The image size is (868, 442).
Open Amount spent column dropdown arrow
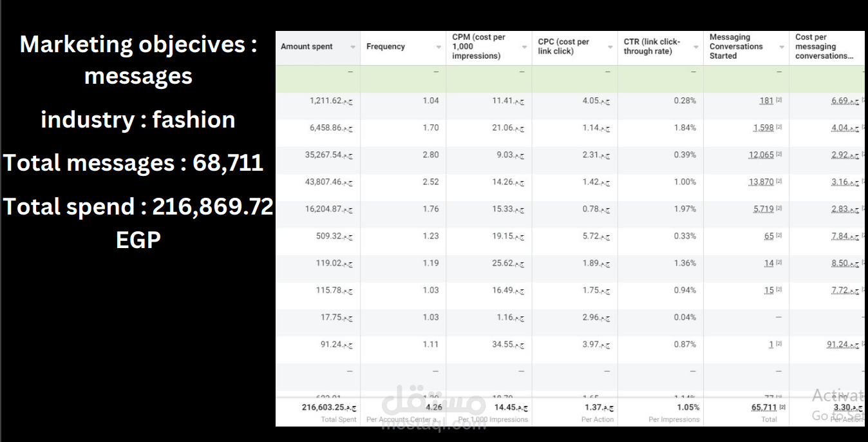[353, 47]
